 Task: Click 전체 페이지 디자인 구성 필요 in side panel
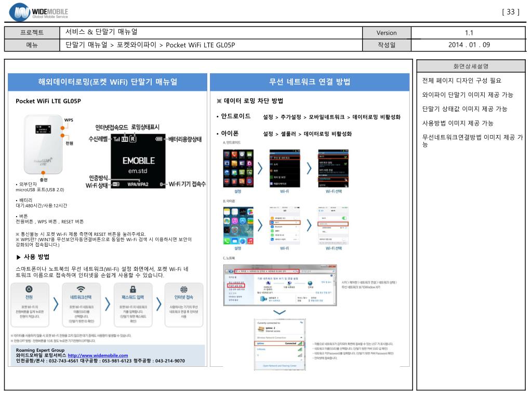[462, 81]
